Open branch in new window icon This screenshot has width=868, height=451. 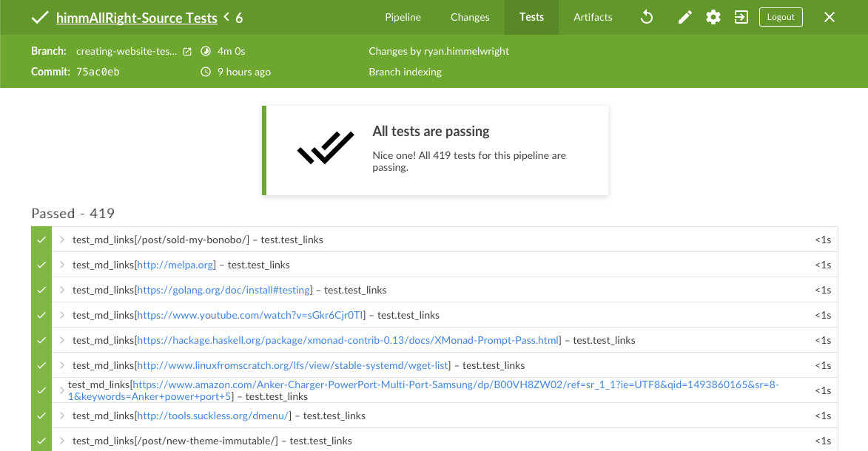pyautogui.click(x=187, y=52)
